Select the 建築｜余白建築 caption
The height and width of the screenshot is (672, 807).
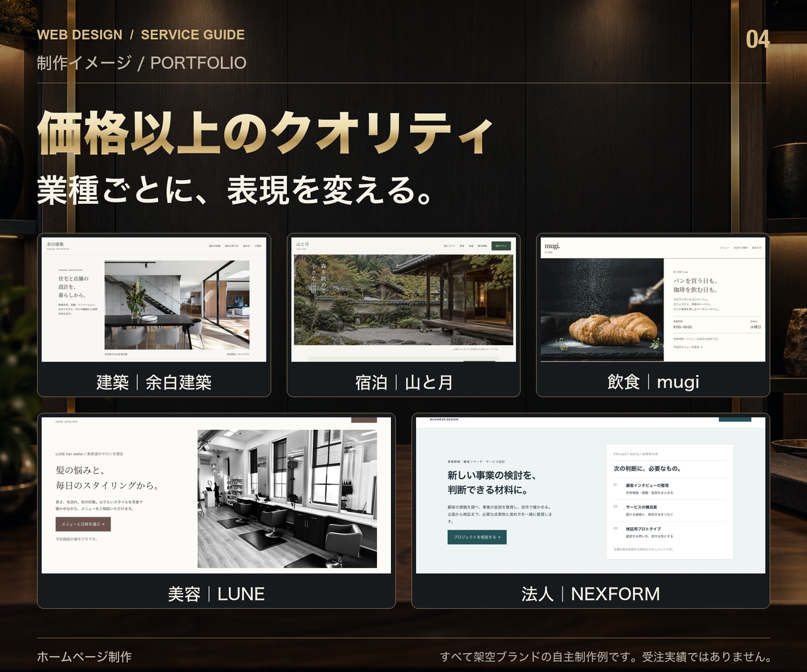154,382
